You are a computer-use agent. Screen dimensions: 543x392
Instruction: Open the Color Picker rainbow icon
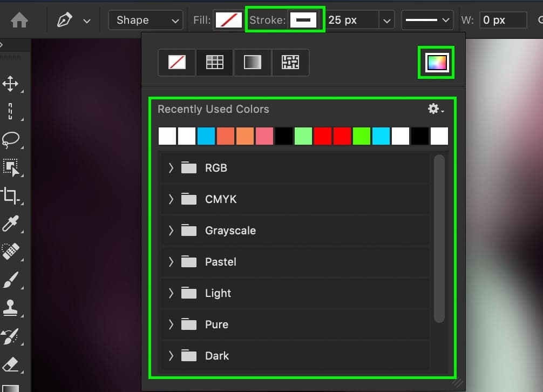436,63
